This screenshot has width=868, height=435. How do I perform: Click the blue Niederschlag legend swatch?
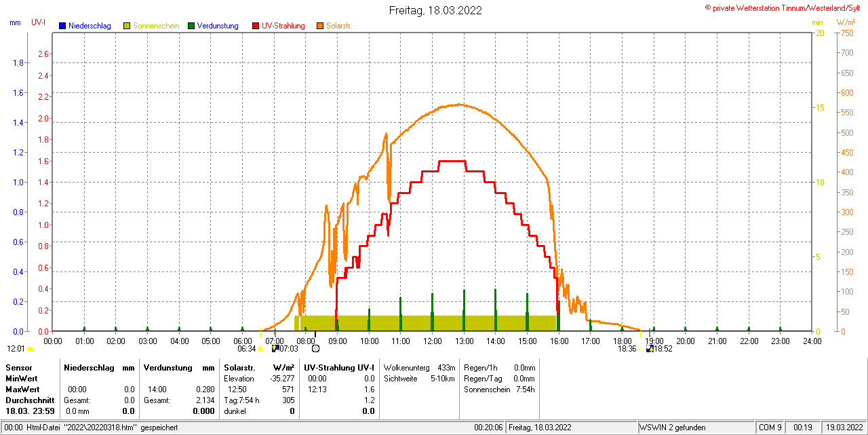62,26
